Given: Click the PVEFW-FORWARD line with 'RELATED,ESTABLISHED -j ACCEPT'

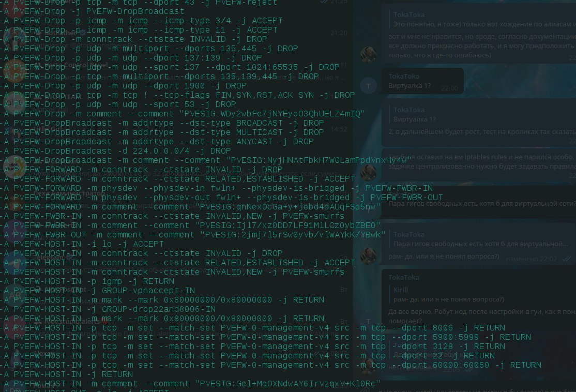Looking at the screenshot, I should 177,179.
